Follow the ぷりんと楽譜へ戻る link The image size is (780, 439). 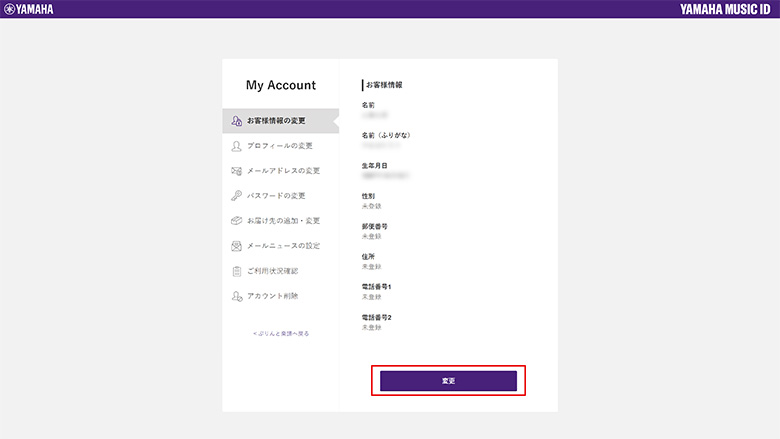click(281, 333)
